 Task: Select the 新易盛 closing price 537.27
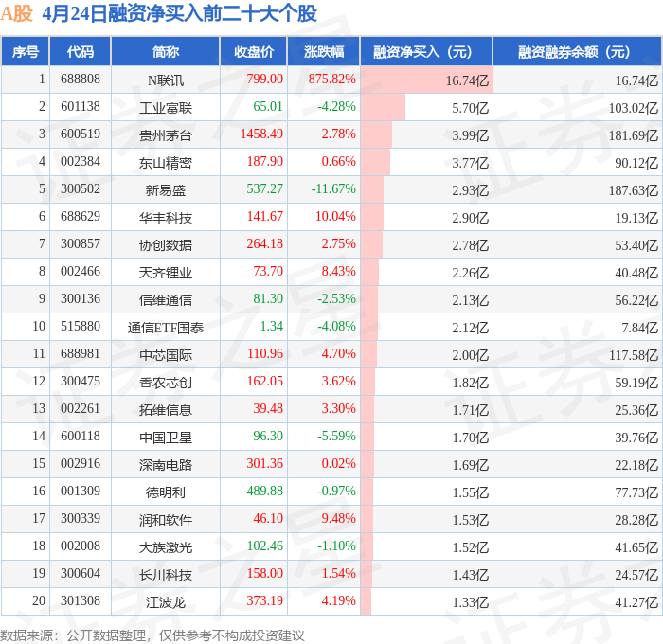pyautogui.click(x=264, y=188)
